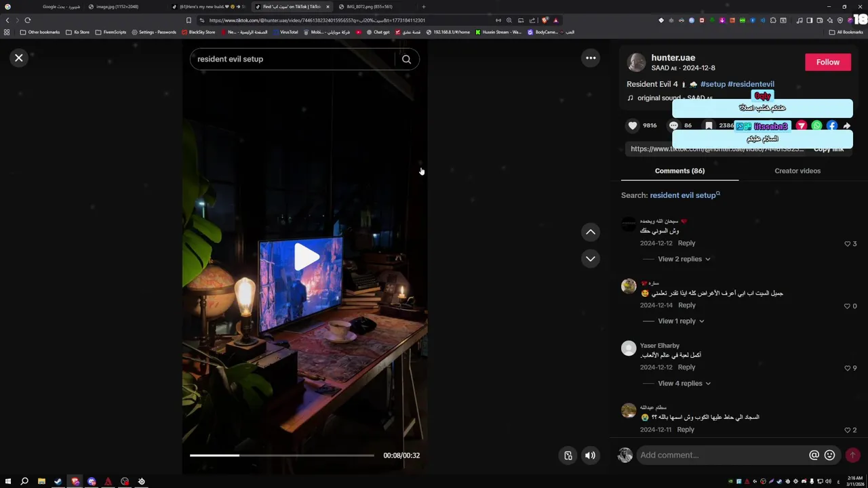Like the comment with 2 likes
The height and width of the screenshot is (488, 868).
(847, 430)
